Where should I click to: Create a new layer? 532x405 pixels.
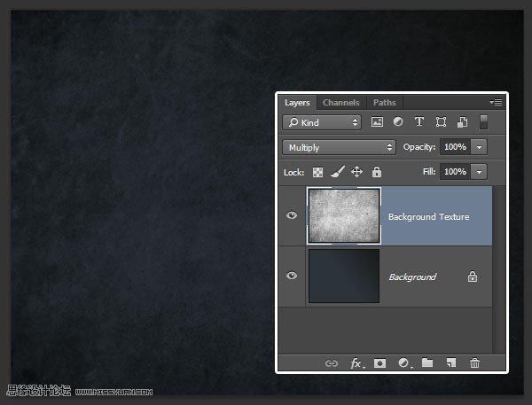(x=450, y=363)
